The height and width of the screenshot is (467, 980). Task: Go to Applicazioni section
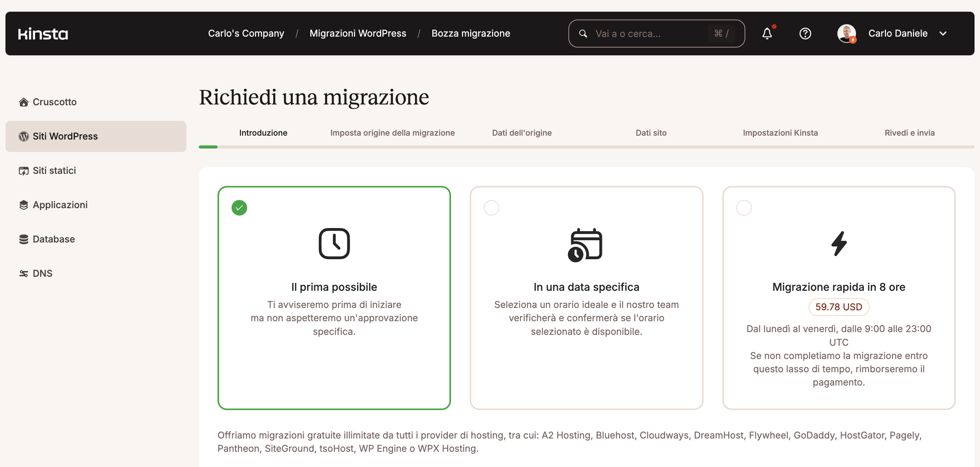(96, 205)
